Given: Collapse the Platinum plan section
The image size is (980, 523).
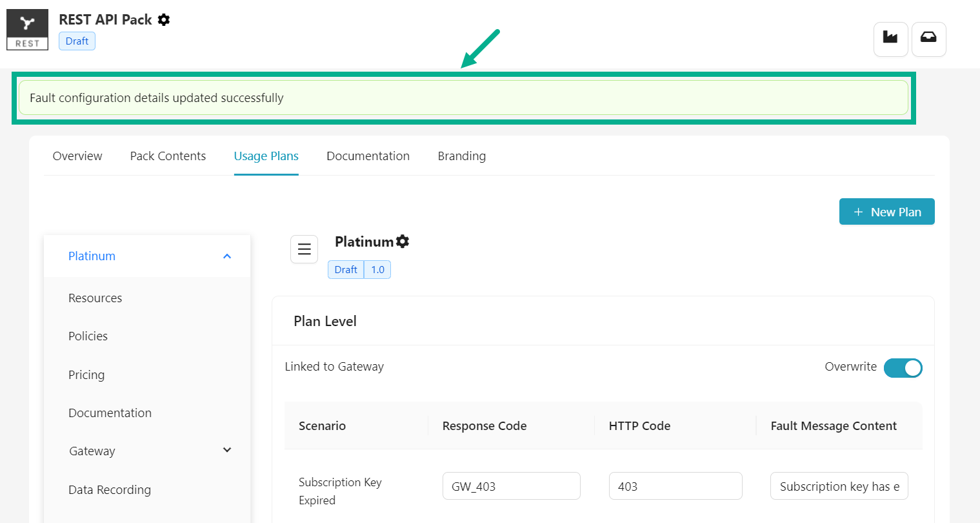Looking at the screenshot, I should [x=226, y=256].
